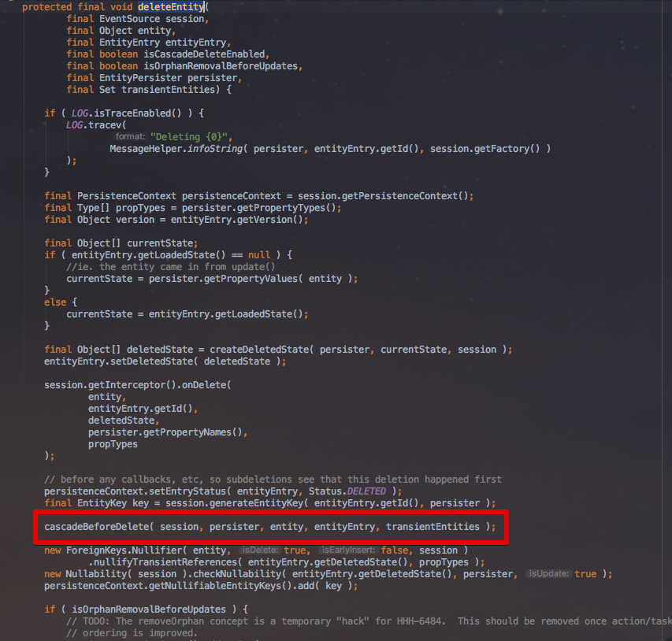Click persistenceContext.setEntryStatus call
The width and height of the screenshot is (672, 641).
pyautogui.click(x=221, y=491)
